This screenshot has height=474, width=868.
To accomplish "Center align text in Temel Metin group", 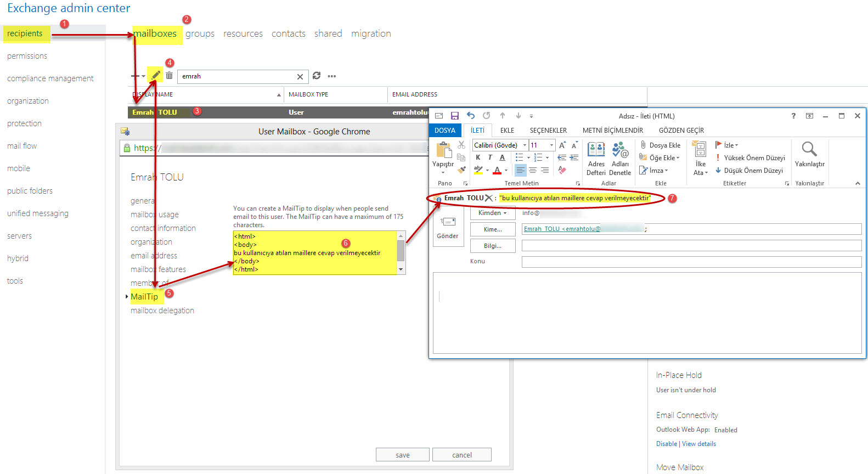I will point(533,171).
